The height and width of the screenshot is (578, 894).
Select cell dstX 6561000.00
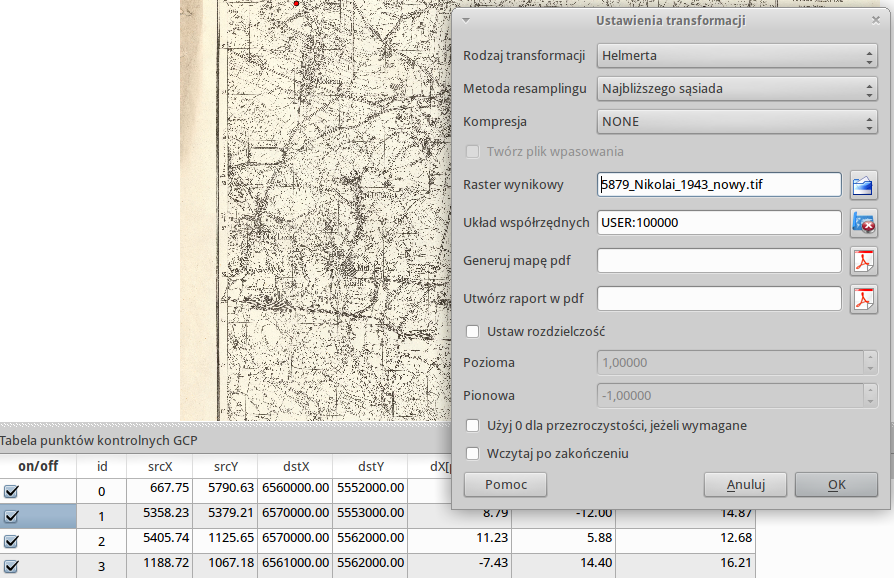[x=295, y=566]
